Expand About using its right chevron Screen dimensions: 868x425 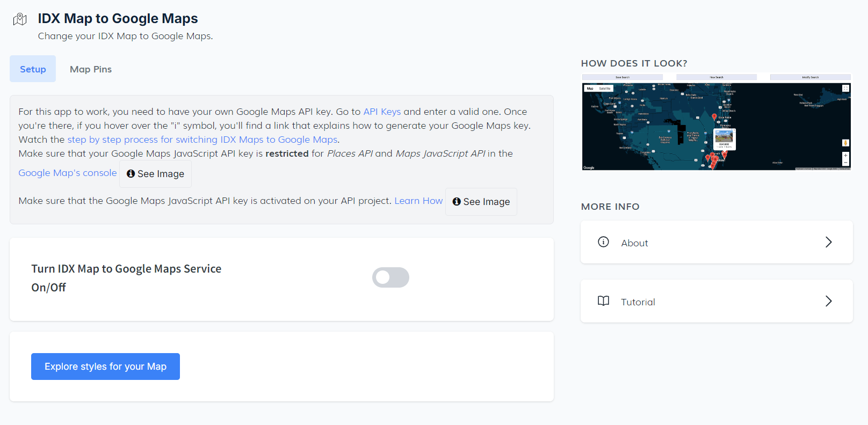click(828, 243)
